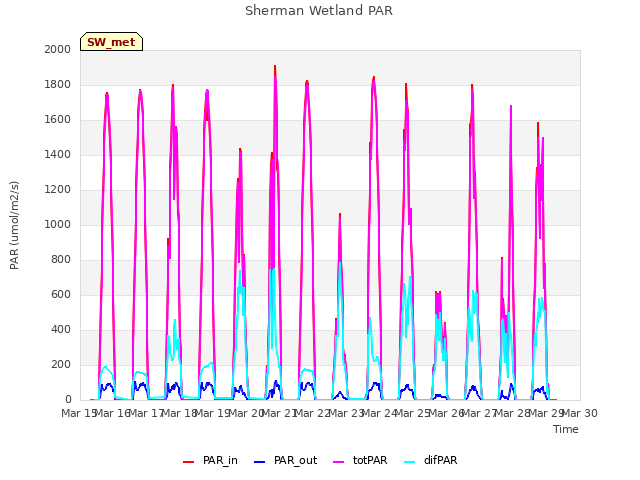Click the 2000 y-axis tick label
This screenshot has height=480, width=640.
(x=58, y=49)
